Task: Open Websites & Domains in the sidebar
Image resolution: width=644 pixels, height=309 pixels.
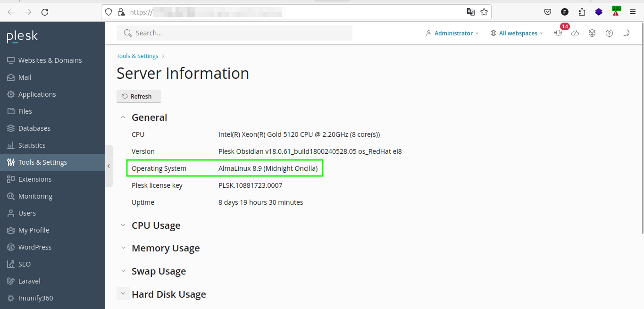Action: [50, 60]
